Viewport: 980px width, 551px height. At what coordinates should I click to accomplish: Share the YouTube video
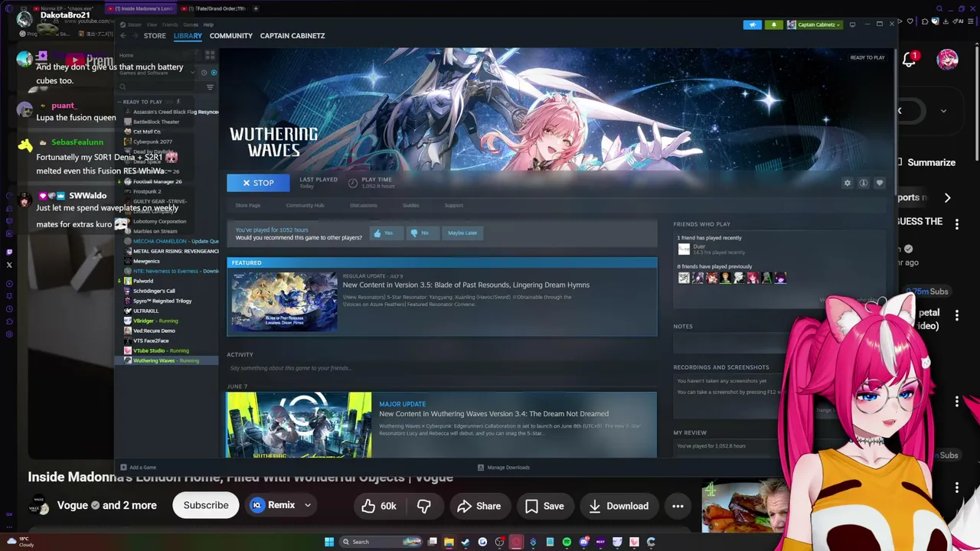tap(479, 506)
